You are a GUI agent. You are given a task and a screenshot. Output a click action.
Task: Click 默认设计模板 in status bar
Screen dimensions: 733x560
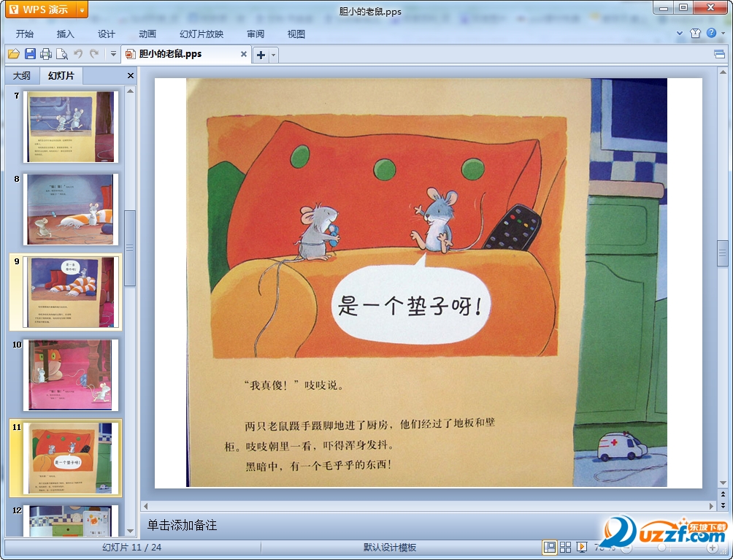(x=389, y=548)
